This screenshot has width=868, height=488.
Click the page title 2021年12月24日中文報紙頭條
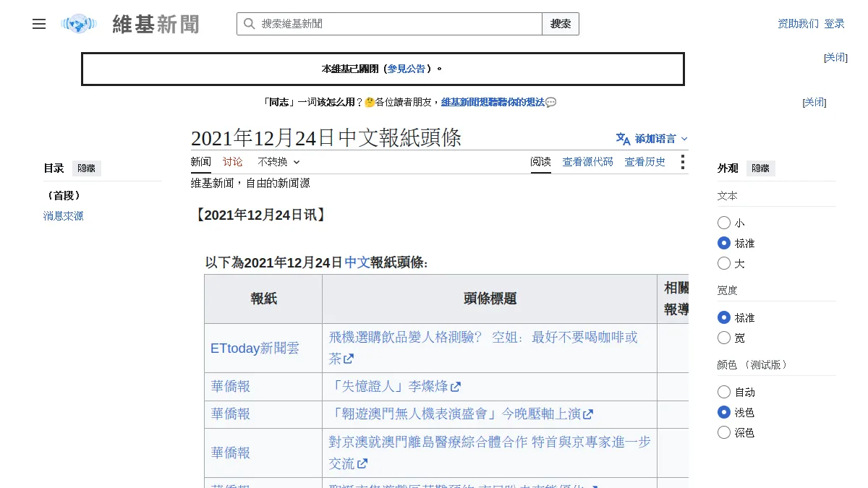click(x=326, y=137)
